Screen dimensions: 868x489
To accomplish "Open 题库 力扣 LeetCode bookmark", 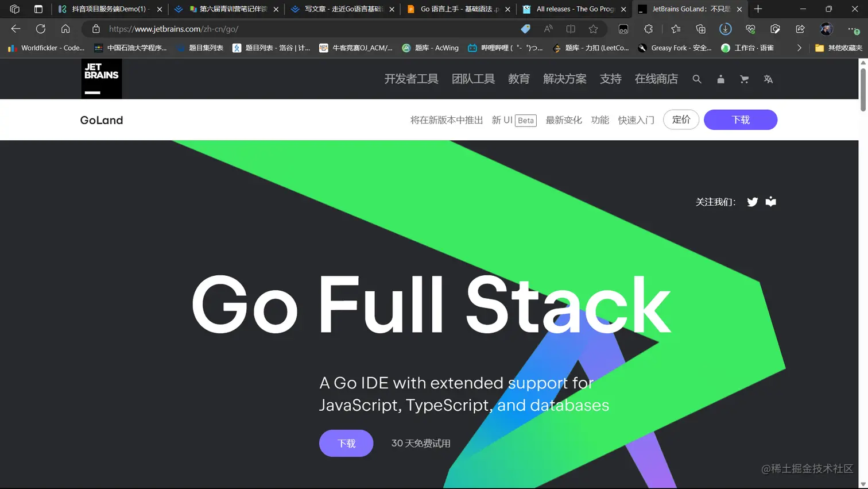I will [x=591, y=48].
